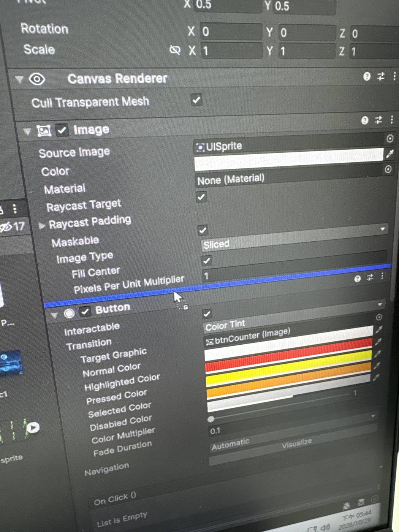The height and width of the screenshot is (532, 399).
Task: Open Button component more options menu
Action: coord(382,276)
